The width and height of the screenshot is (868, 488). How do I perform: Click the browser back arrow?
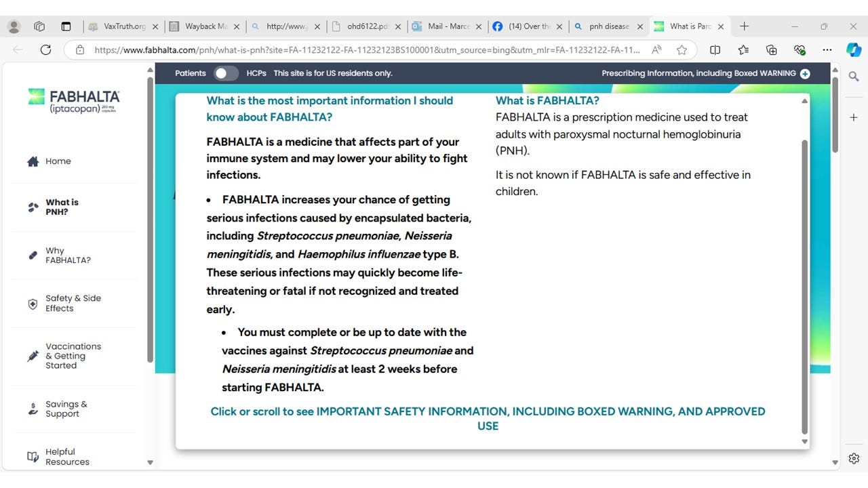click(18, 49)
